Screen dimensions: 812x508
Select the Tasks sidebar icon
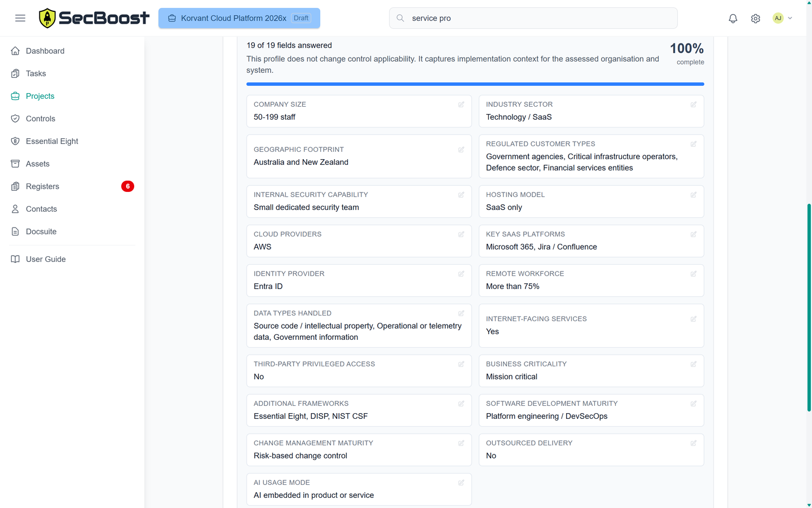pos(15,73)
